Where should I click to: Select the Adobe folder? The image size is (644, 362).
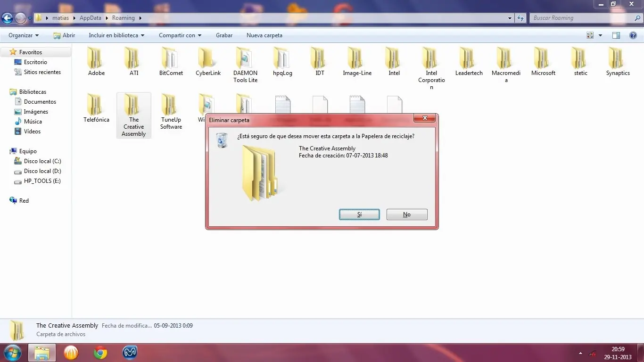pos(97,61)
